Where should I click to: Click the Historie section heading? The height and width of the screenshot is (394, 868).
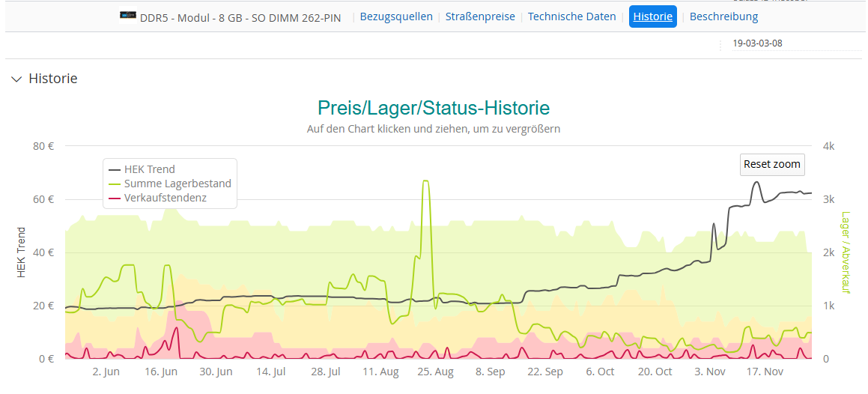click(x=52, y=79)
